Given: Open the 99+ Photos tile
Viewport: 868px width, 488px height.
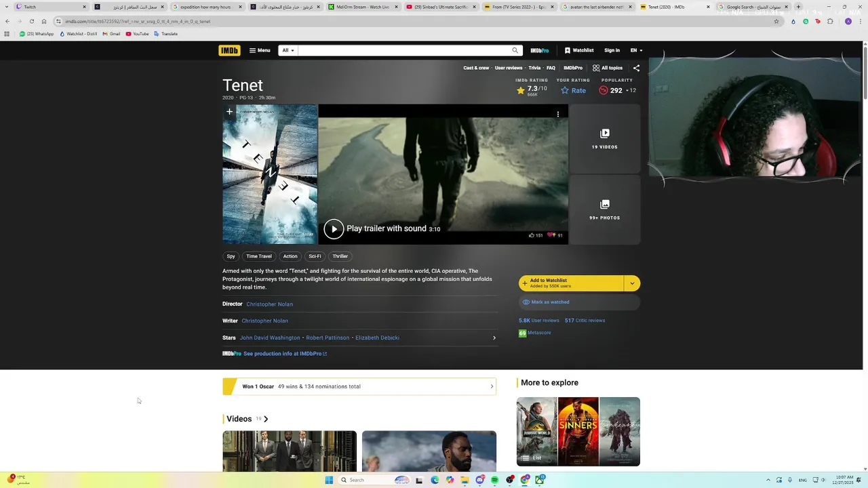Looking at the screenshot, I should pyautogui.click(x=604, y=210).
